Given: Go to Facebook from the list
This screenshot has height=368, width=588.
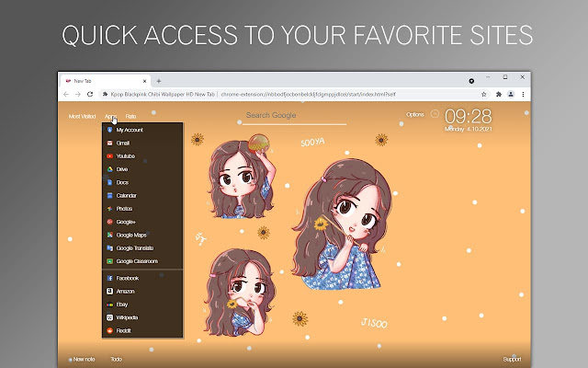Looking at the screenshot, I should pos(142,278).
